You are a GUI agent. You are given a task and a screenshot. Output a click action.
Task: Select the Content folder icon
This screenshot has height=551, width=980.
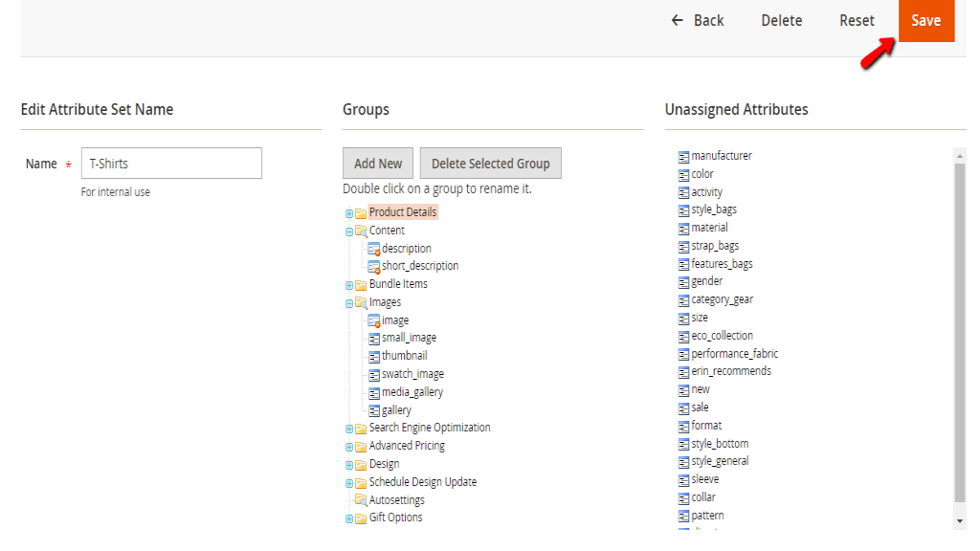click(x=361, y=231)
